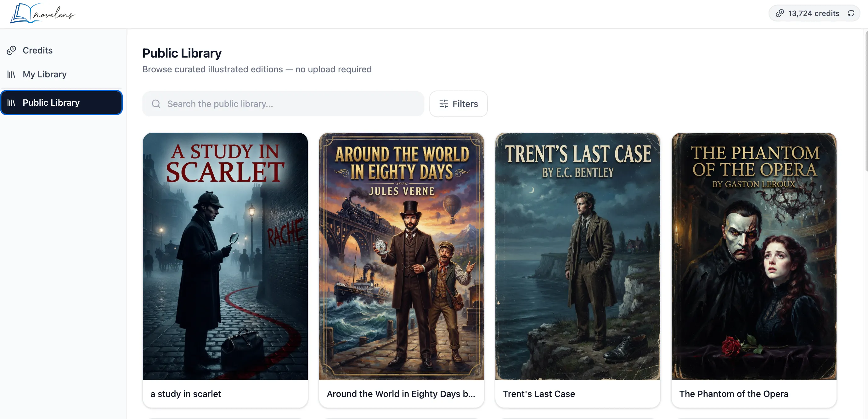868x419 pixels.
Task: Click the novelens logo
Action: 42,14
